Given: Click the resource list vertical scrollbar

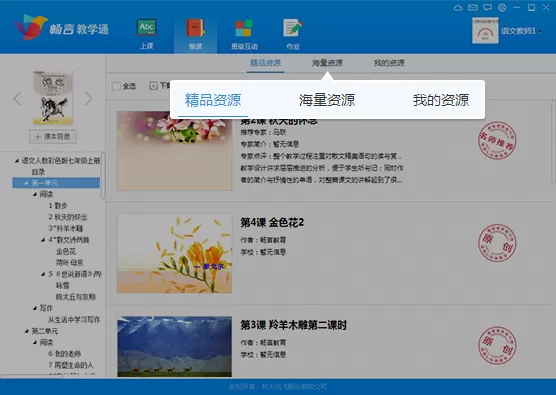Looking at the screenshot, I should [x=553, y=142].
